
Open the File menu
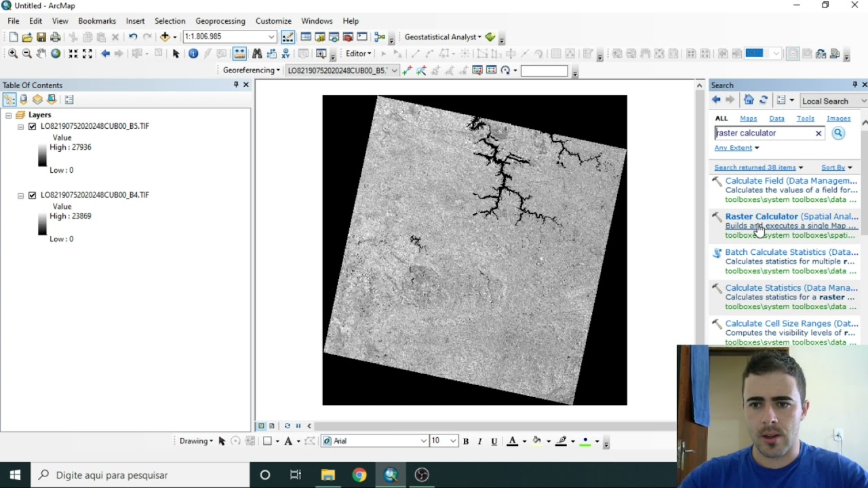pos(14,21)
